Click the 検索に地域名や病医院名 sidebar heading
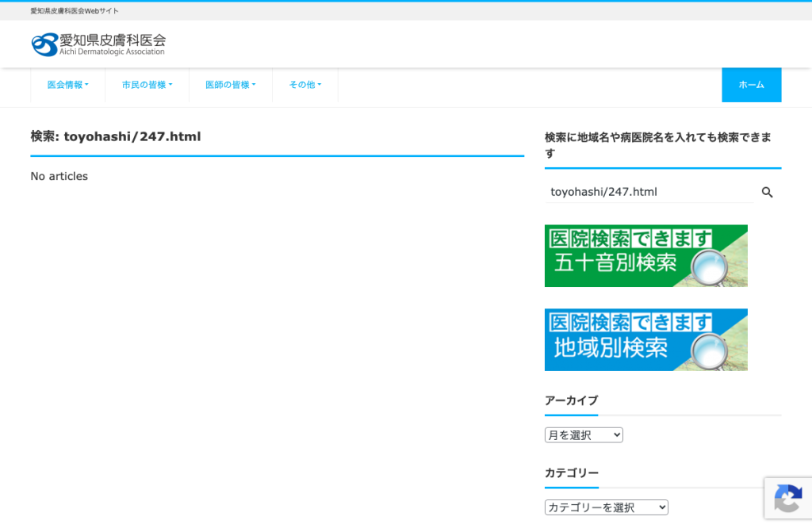Screen dimensions: 812x528 (657, 145)
